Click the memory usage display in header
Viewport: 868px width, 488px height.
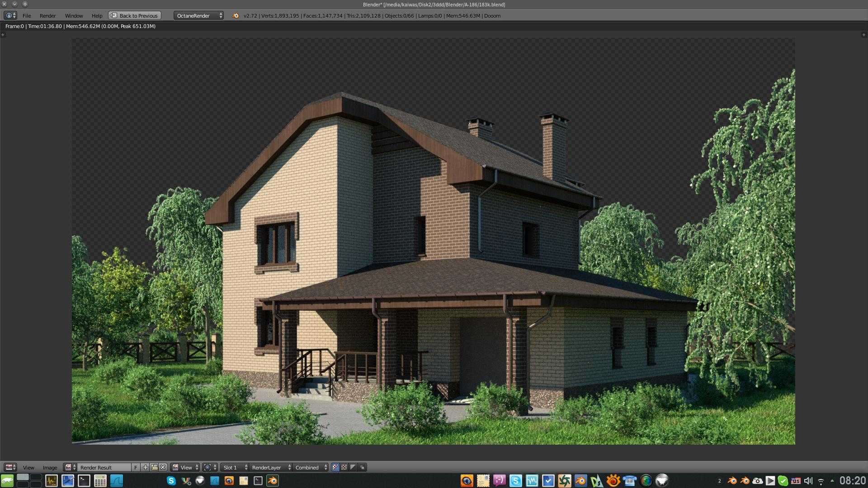coord(471,15)
